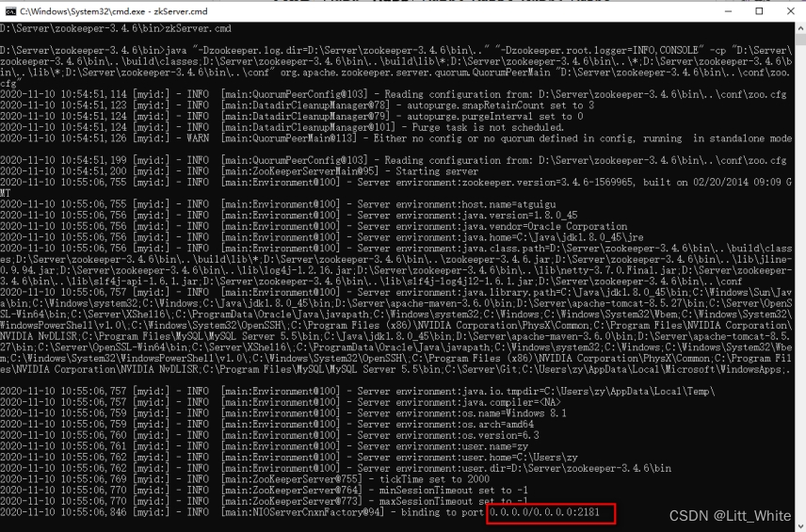Click the 'user.home=C:\Users\zy' line
806x532 pixels.
pyautogui.click(x=289, y=458)
